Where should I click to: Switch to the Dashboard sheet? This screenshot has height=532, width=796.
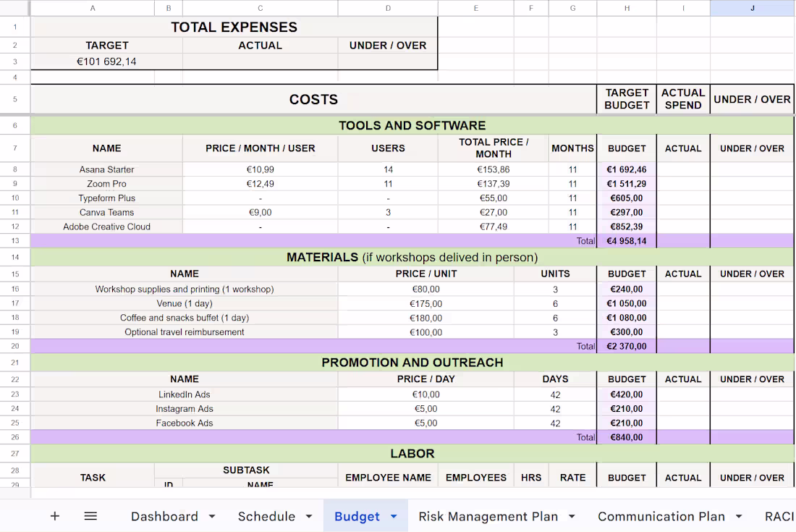pyautogui.click(x=164, y=516)
